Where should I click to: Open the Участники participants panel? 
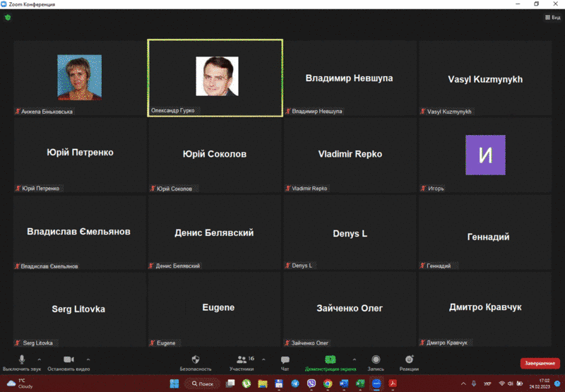click(242, 360)
